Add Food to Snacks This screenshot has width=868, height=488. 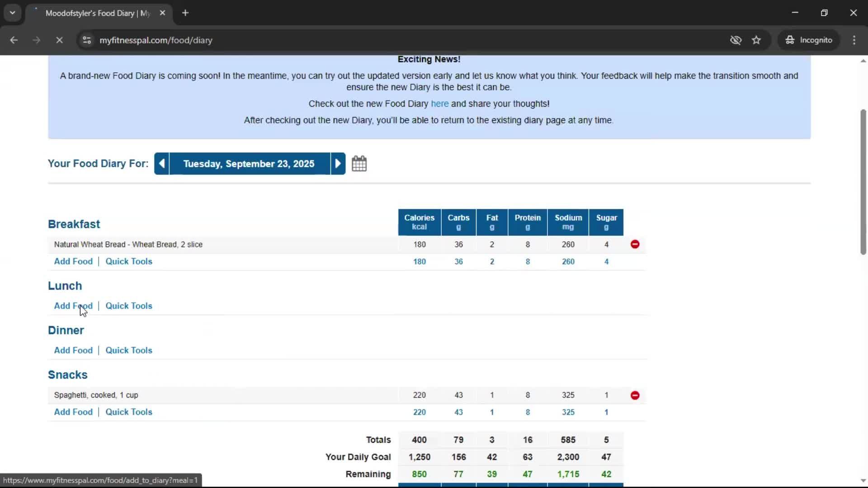pyautogui.click(x=73, y=412)
